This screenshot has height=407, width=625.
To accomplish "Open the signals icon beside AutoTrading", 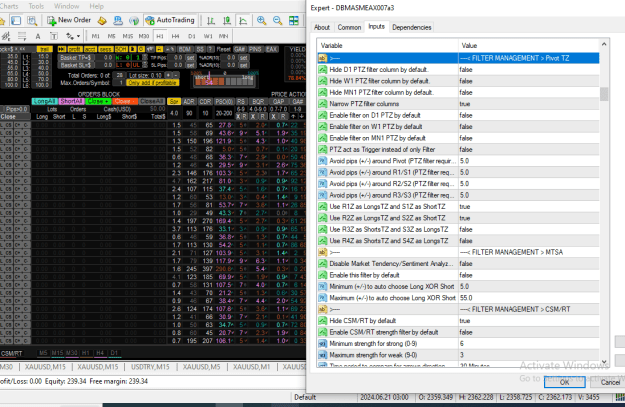I will pyautogui.click(x=134, y=20).
